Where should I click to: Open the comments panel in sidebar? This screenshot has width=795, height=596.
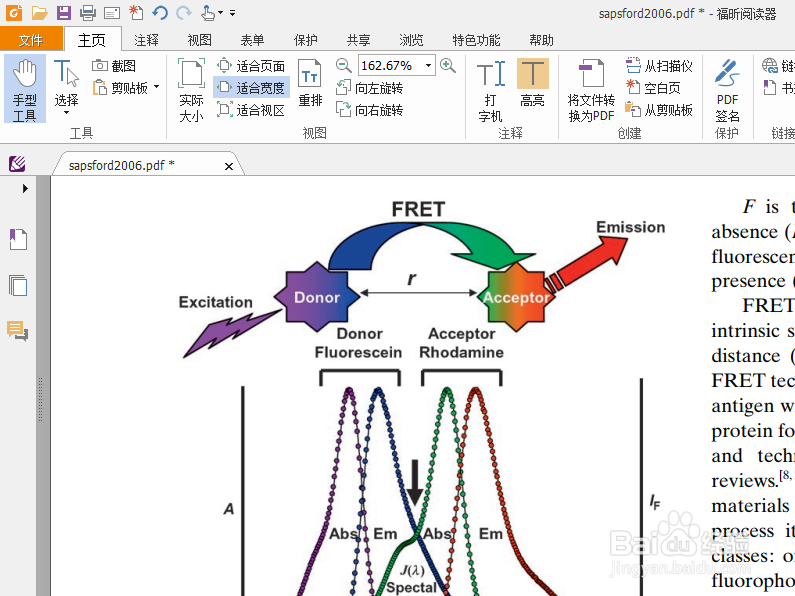18,331
